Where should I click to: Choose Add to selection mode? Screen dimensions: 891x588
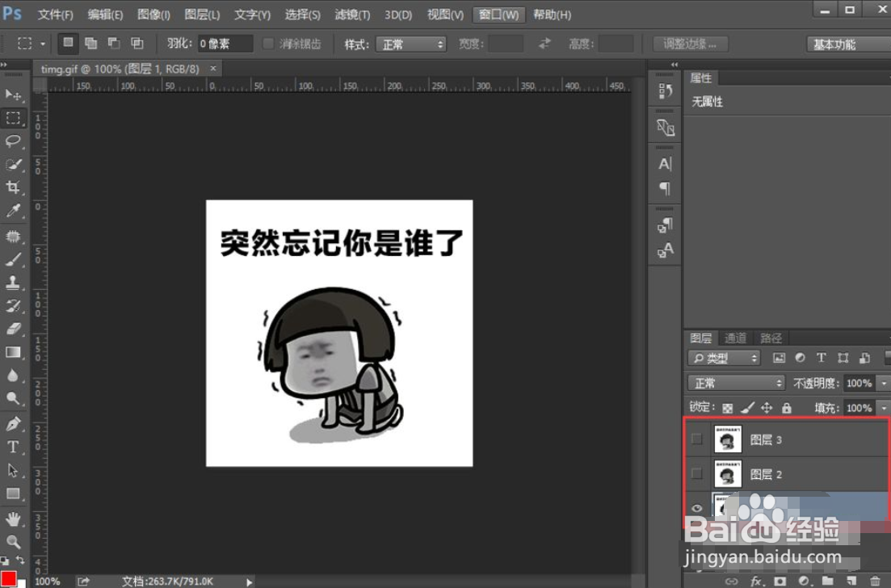click(91, 43)
